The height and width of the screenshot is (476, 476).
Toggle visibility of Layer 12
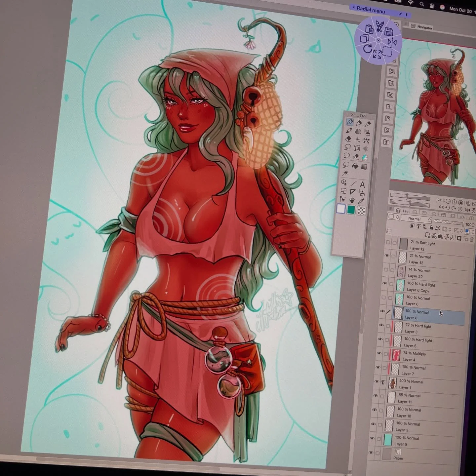(x=387, y=256)
